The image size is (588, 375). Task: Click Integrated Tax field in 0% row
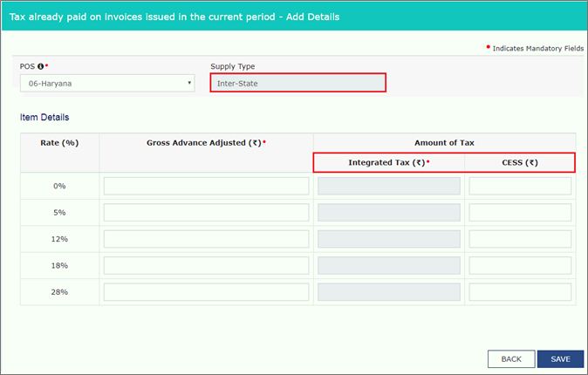[389, 186]
